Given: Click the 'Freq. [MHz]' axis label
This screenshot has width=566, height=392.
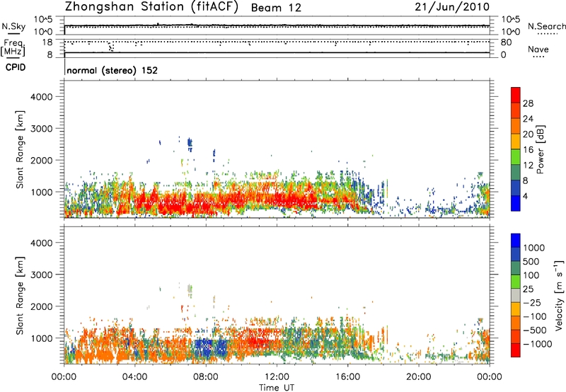Looking at the screenshot, I should click(13, 47).
